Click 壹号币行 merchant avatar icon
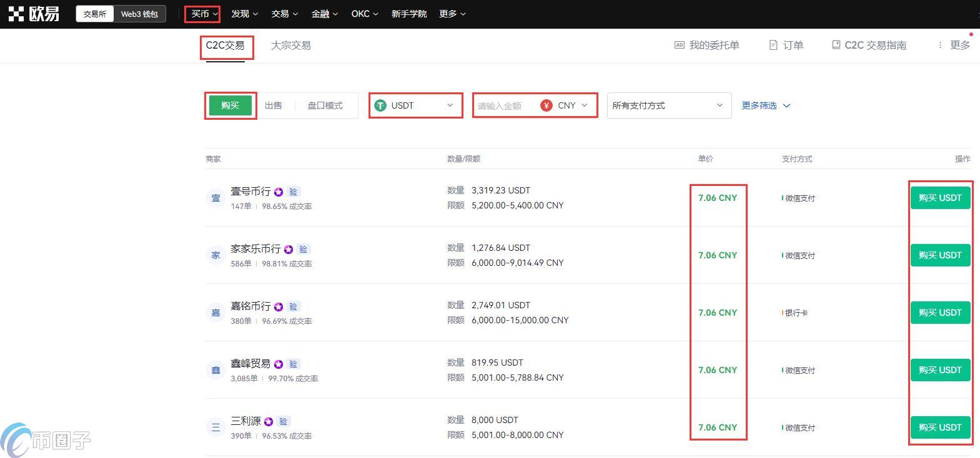The image size is (980, 458). point(215,198)
